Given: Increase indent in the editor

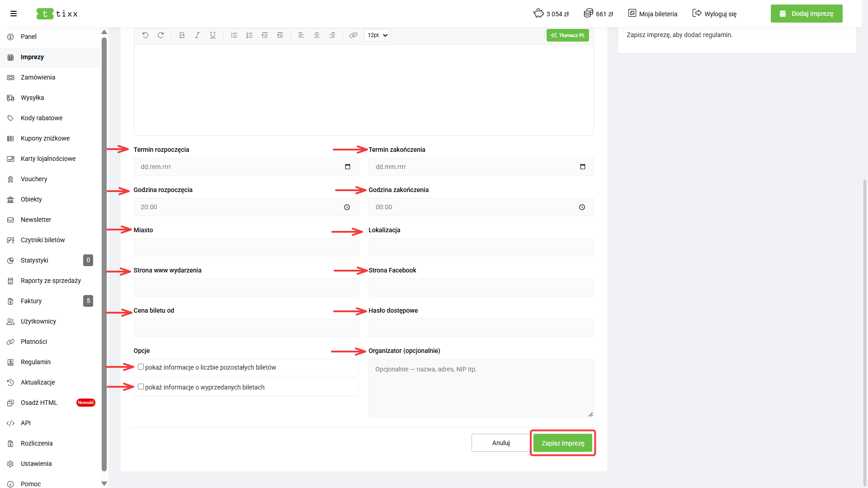Looking at the screenshot, I should [x=264, y=35].
